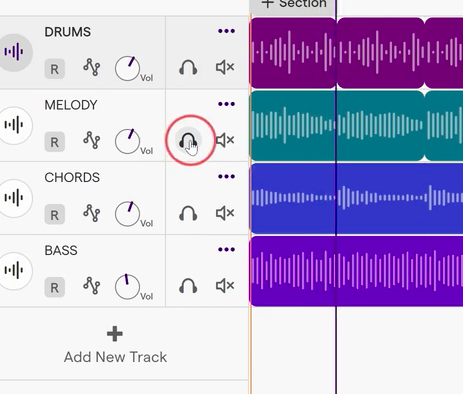463x394 pixels.
Task: Open automation for the BASS track
Action: click(92, 286)
